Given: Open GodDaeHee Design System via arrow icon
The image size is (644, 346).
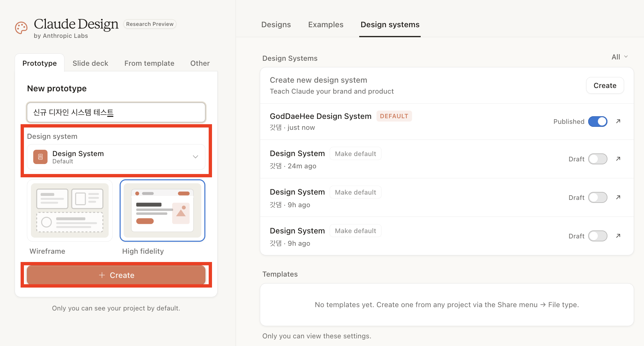Looking at the screenshot, I should (x=618, y=121).
